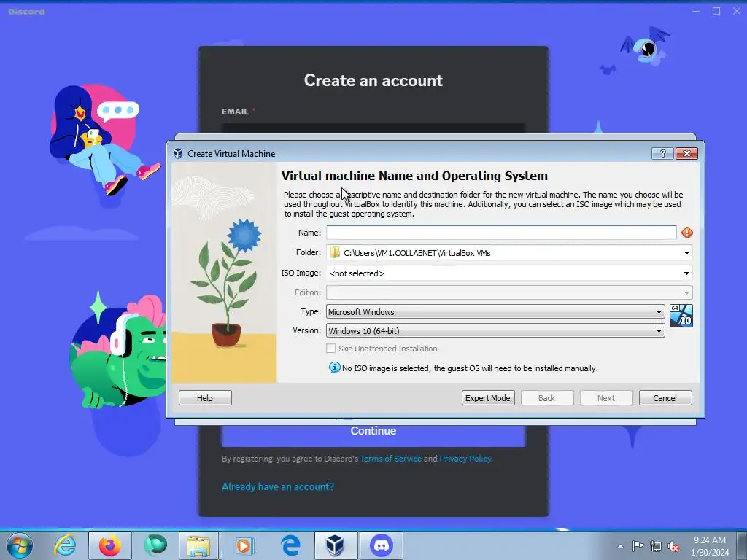The image size is (747, 560).
Task: Open the green orb browser taskbar icon
Action: [155, 545]
